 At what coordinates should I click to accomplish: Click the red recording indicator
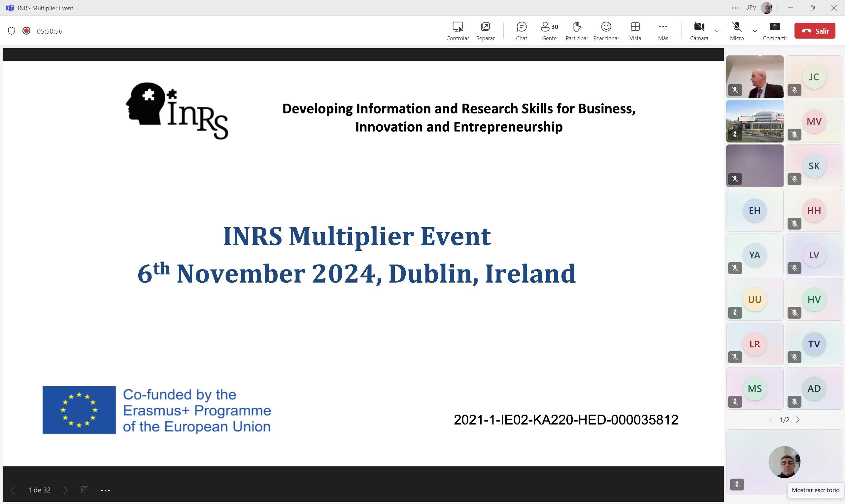(26, 31)
